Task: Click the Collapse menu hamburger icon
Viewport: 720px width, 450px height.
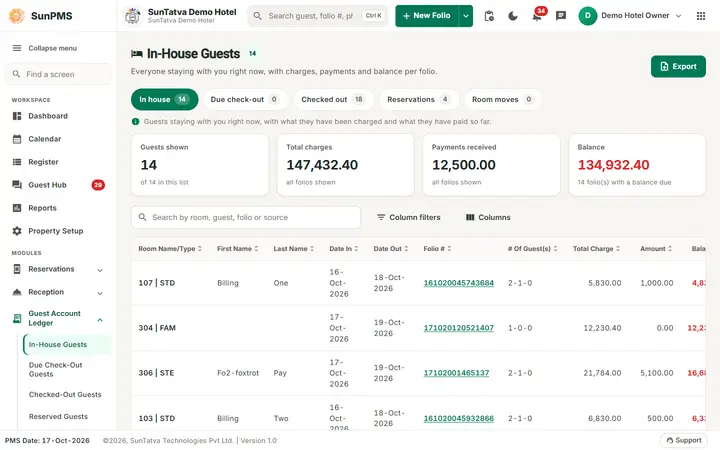Action: 17,48
